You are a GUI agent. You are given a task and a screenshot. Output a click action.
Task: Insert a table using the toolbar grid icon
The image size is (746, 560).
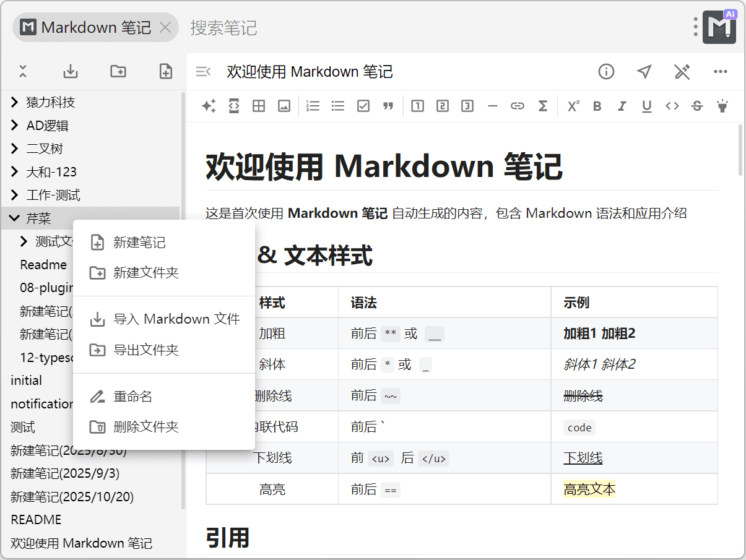click(x=259, y=106)
